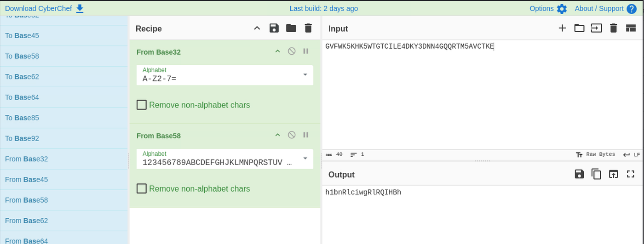Click the About / Support question mark icon
Screen dimensions: 644x244
tap(632, 9)
